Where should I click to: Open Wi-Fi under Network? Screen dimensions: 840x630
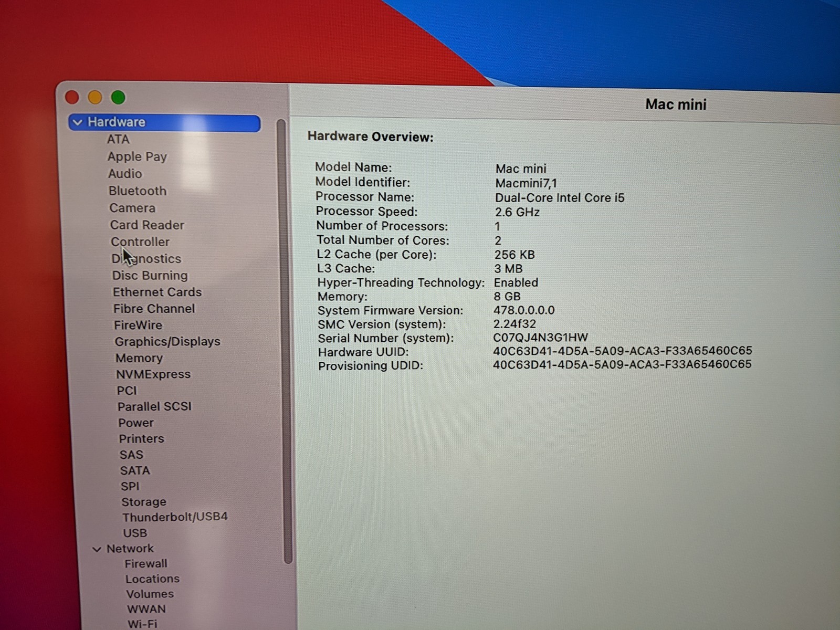pos(142,624)
